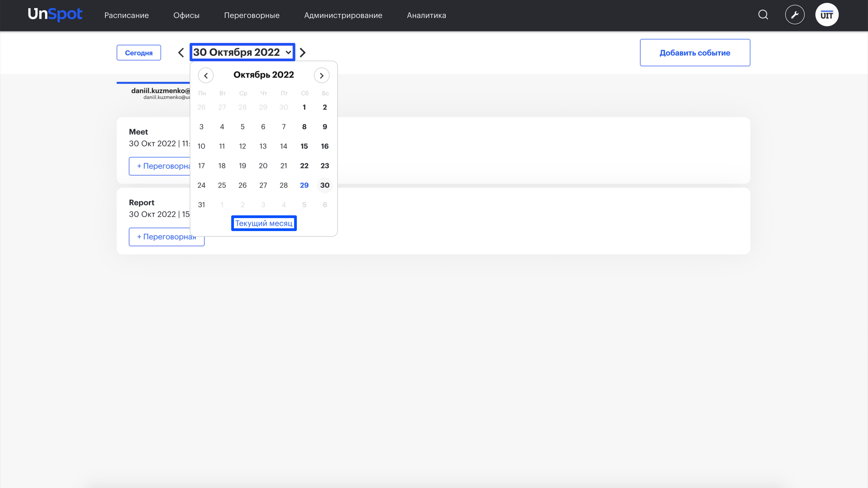The image size is (868, 488).
Task: Select Saturday October 22
Action: tap(304, 166)
